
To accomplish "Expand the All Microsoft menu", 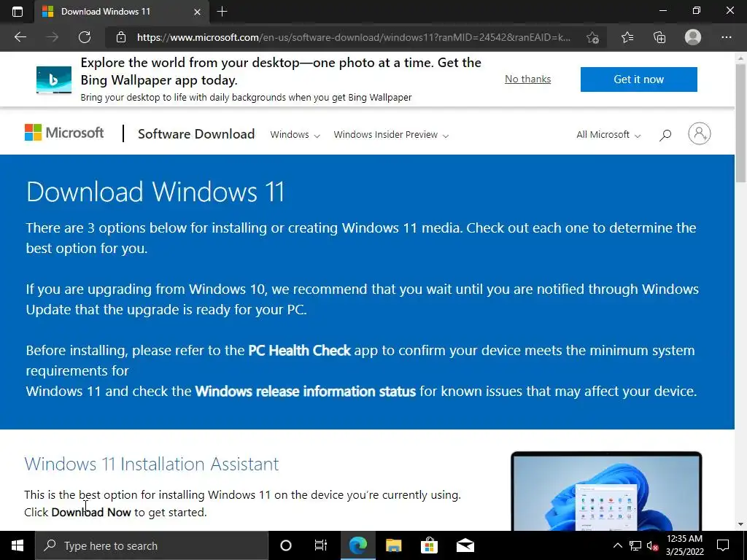I will point(608,135).
